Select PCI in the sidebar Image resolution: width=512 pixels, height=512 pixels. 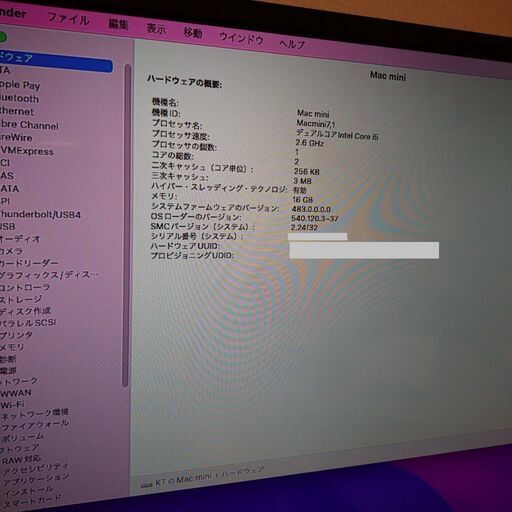coord(5,163)
